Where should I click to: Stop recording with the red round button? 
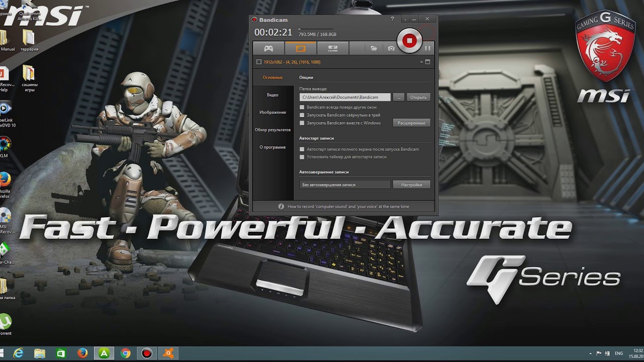pyautogui.click(x=410, y=41)
